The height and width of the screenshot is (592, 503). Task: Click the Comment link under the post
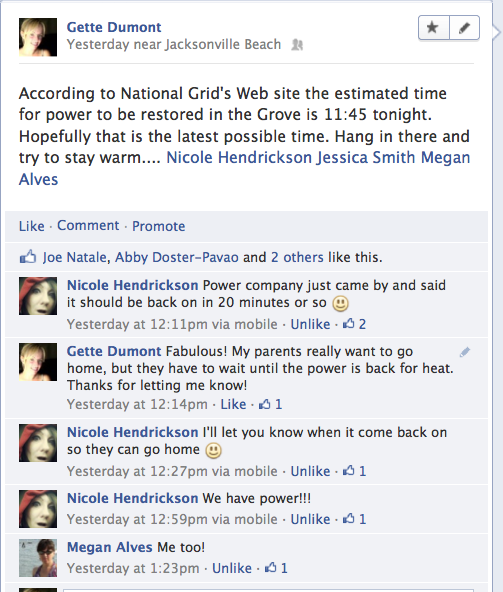pos(88,225)
